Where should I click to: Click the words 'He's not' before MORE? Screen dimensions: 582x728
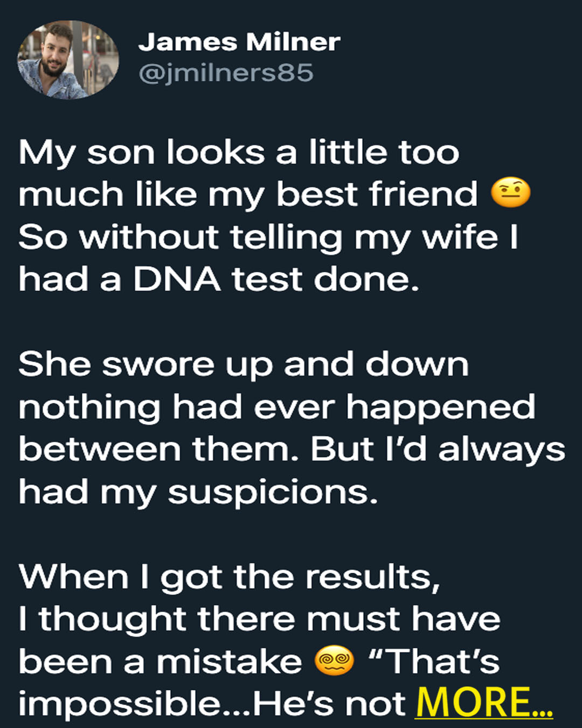tap(329, 704)
